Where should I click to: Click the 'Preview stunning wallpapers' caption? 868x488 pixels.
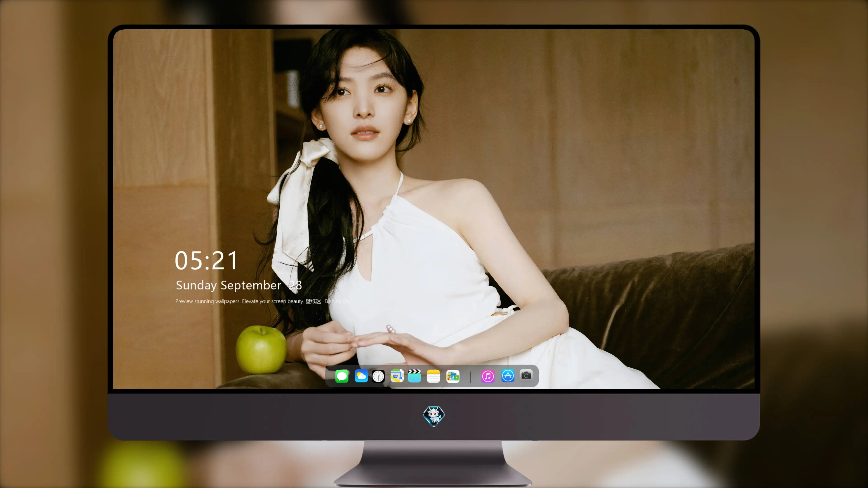pyautogui.click(x=262, y=301)
